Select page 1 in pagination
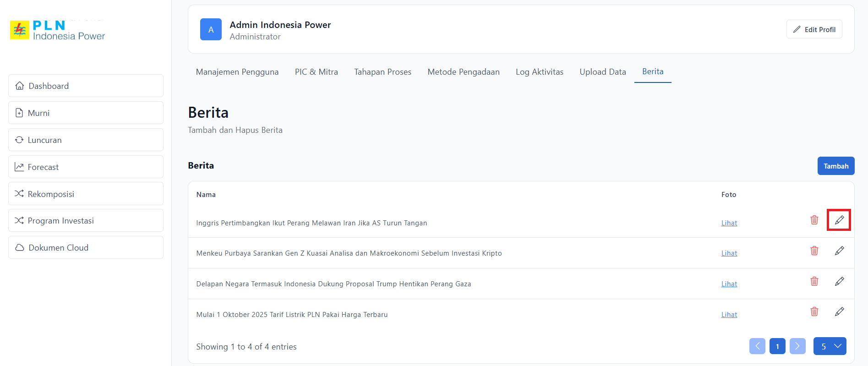The width and height of the screenshot is (868, 366). [x=777, y=346]
